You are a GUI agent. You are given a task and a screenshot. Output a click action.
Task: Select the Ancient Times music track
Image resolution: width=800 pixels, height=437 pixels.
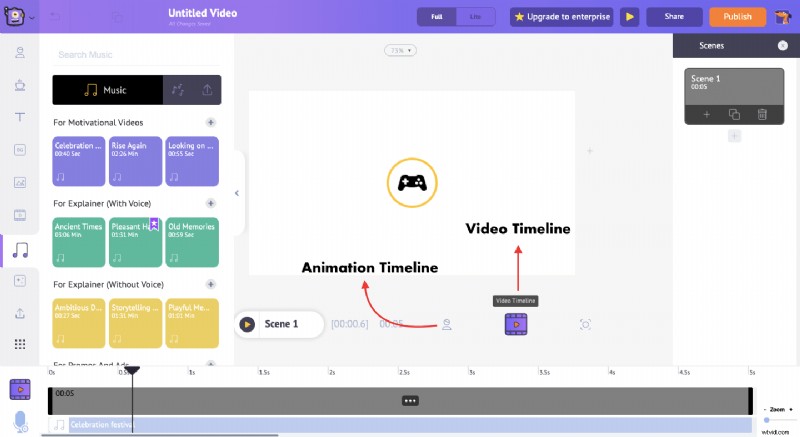pyautogui.click(x=79, y=242)
